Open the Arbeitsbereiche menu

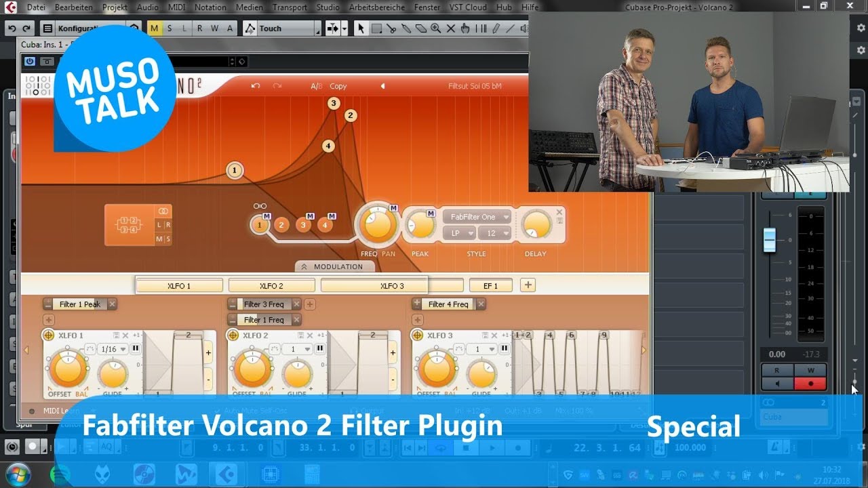[x=376, y=7]
